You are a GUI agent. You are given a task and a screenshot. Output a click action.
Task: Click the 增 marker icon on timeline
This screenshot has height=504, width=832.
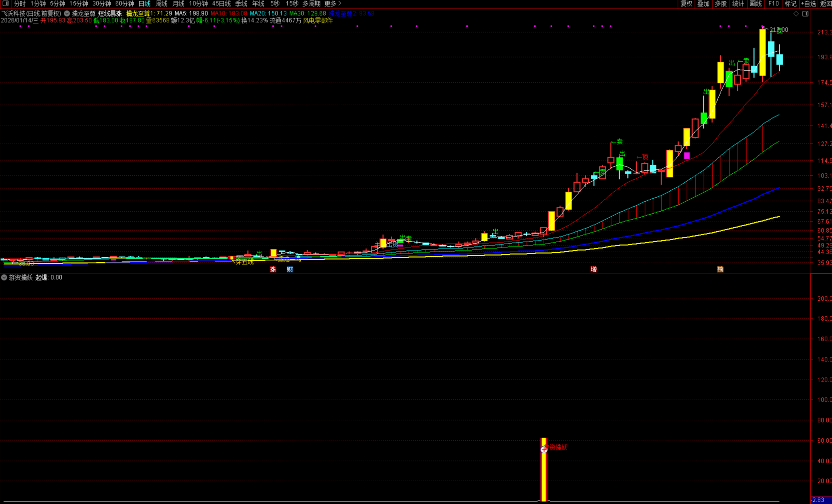pyautogui.click(x=593, y=269)
